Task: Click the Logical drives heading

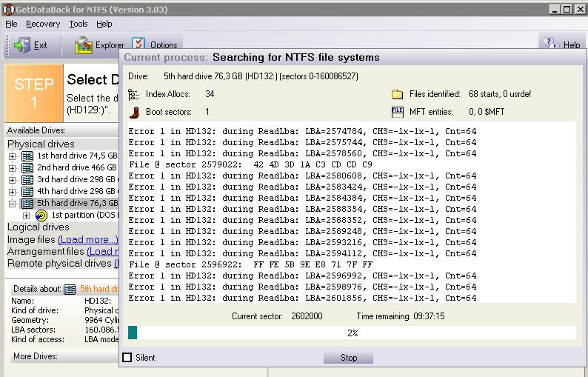Action: point(39,227)
